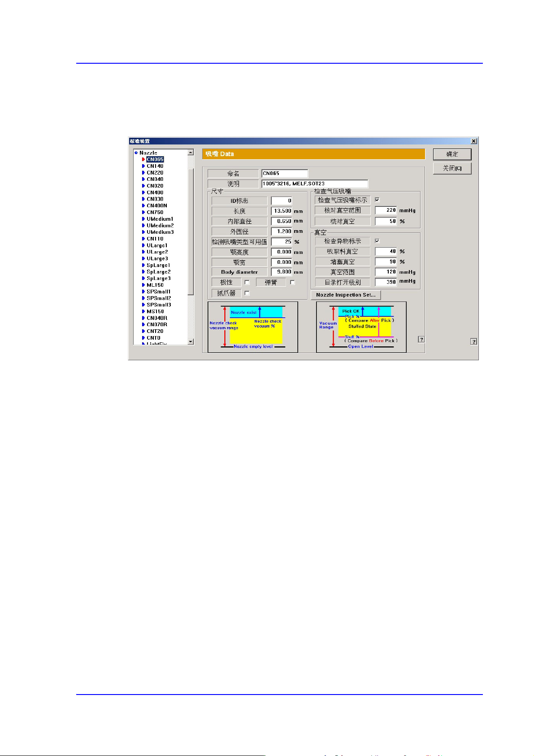Collapse the Nozzle root node
534x756 pixels.
136,153
